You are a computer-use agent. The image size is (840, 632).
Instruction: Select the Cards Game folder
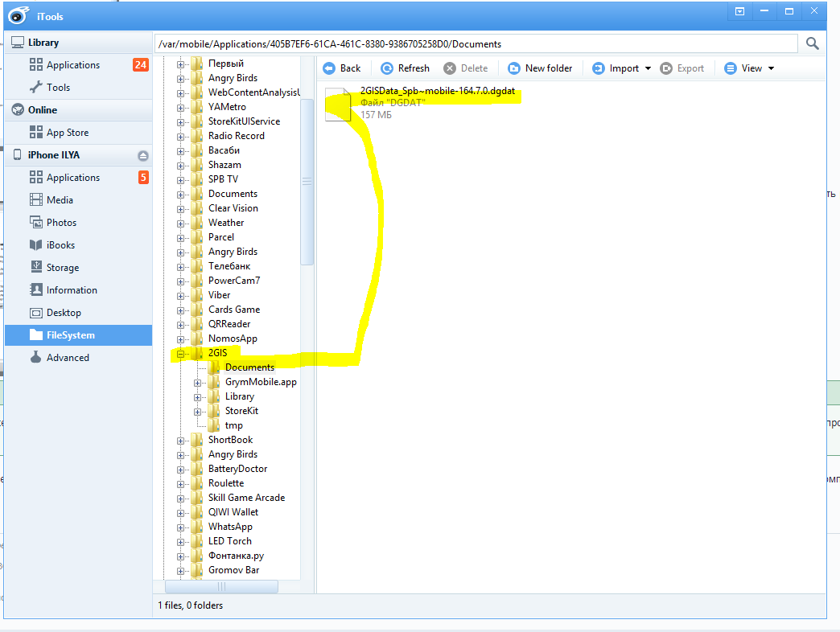coord(234,309)
